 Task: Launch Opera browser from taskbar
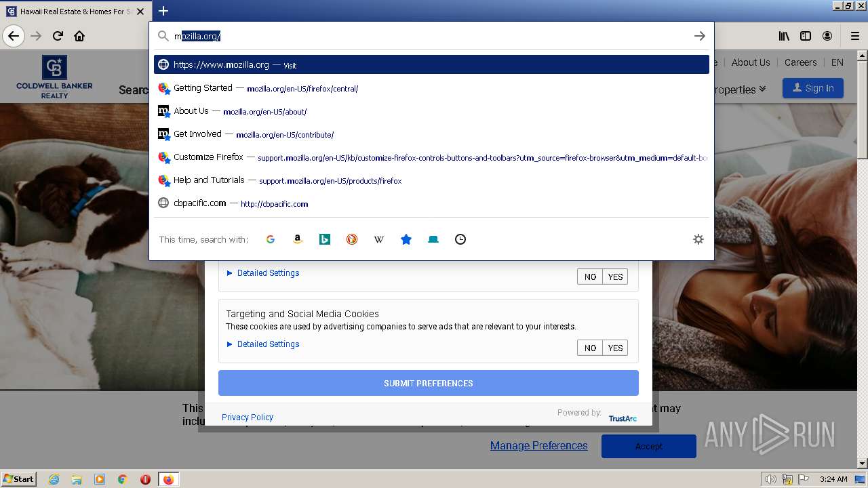tap(145, 479)
